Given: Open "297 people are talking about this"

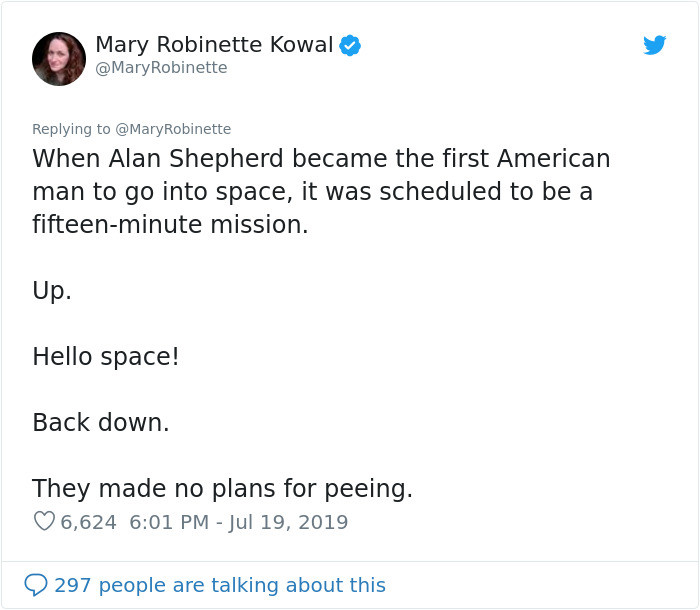Looking at the screenshot, I should [x=220, y=585].
